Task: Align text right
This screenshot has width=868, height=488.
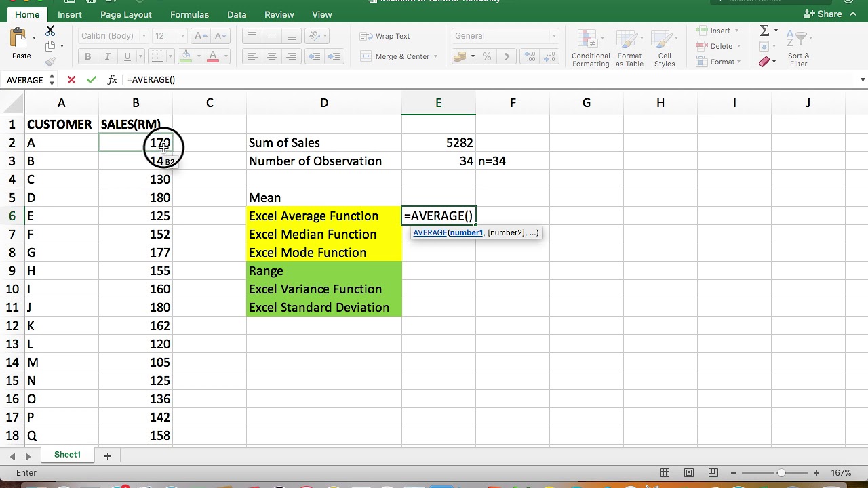Action: coord(292,57)
